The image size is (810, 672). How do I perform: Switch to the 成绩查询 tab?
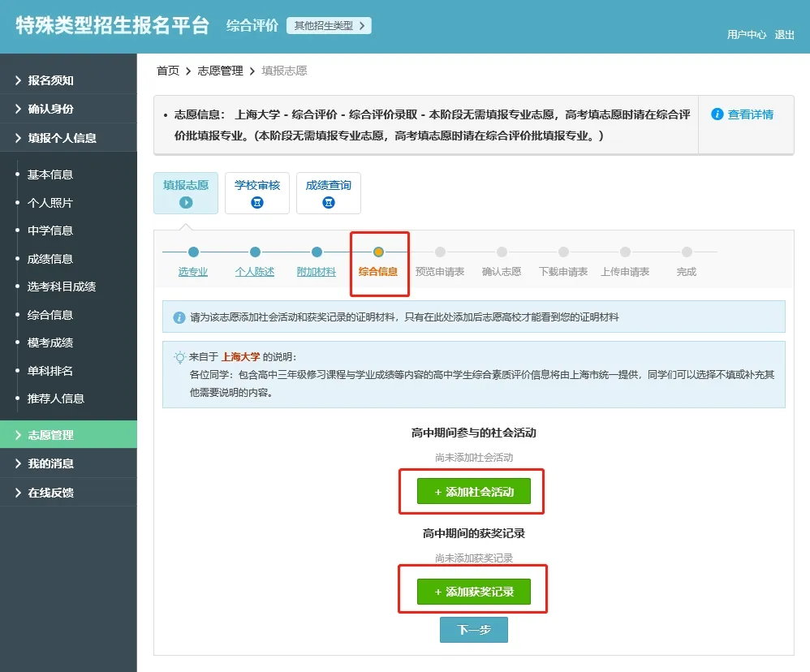329,192
